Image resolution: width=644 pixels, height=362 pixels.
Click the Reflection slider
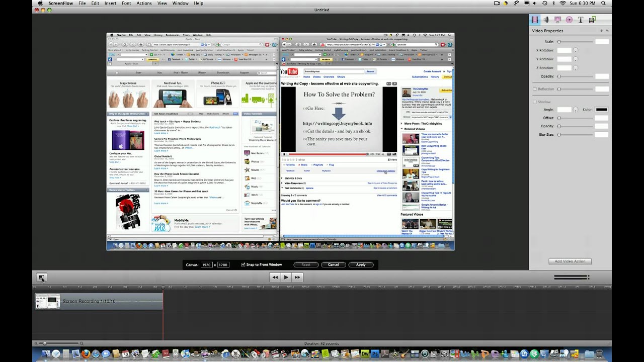point(574,89)
